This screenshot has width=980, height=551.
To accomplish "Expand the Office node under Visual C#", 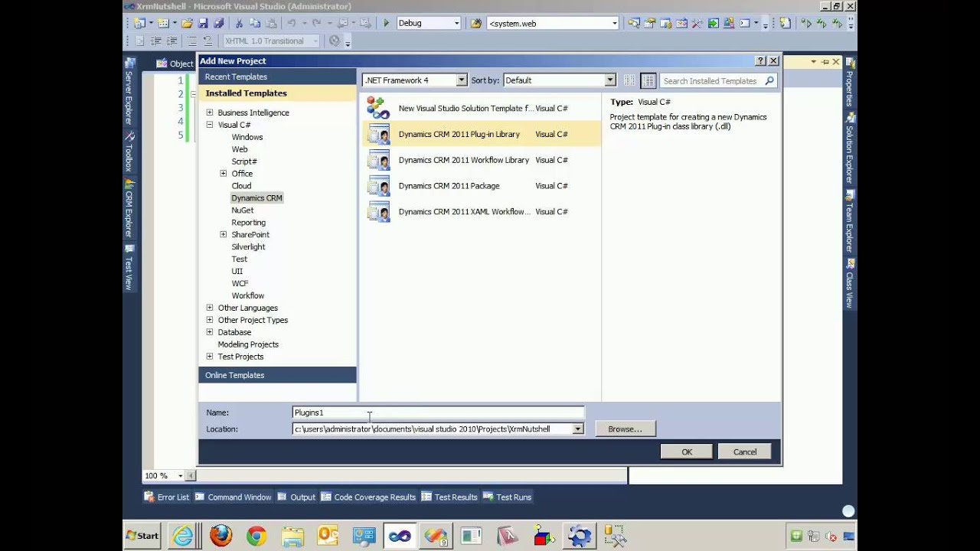I will click(224, 174).
